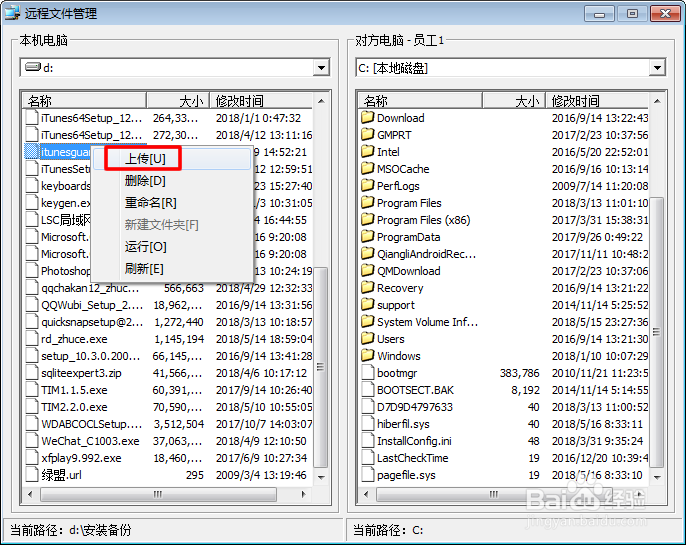
Task: Select the QiangliAndroidRec... folder row
Action: [x=503, y=254]
